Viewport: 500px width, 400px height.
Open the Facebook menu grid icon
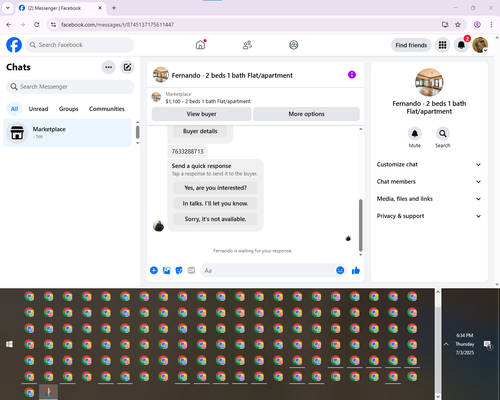[442, 45]
